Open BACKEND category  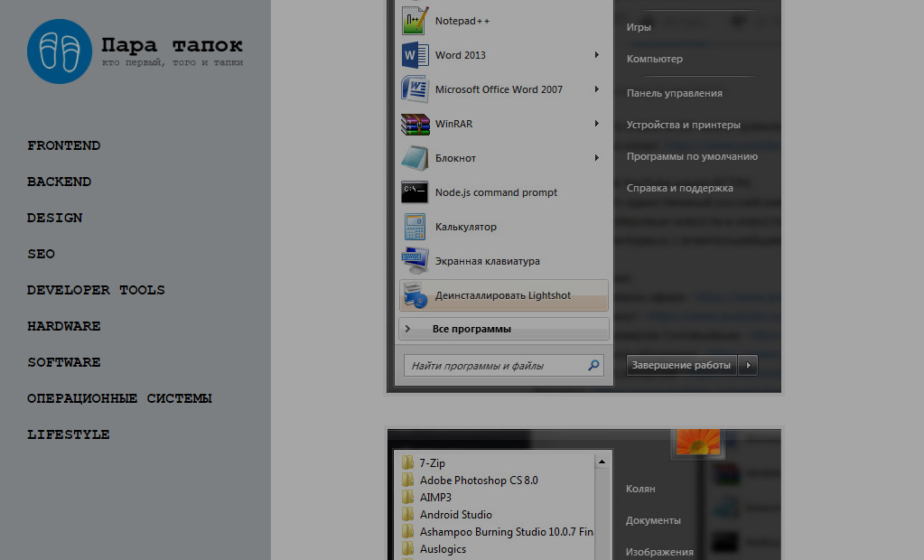[59, 182]
